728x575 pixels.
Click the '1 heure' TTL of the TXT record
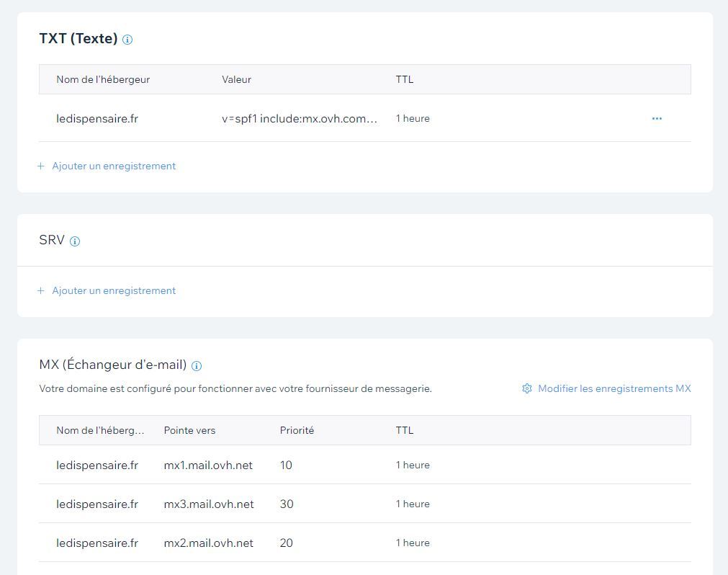413,118
